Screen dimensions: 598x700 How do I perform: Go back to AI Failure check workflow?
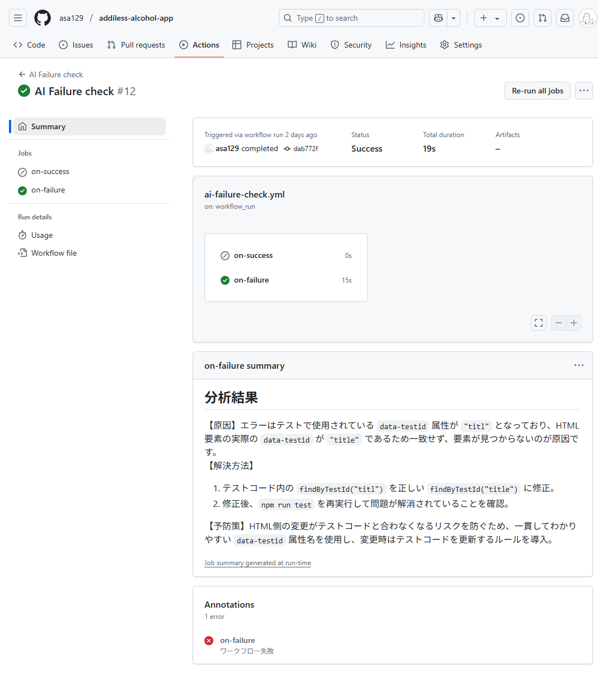50,74
